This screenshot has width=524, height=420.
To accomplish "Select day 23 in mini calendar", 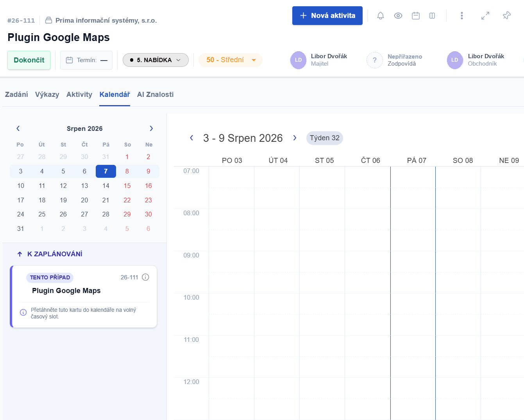I will click(148, 200).
